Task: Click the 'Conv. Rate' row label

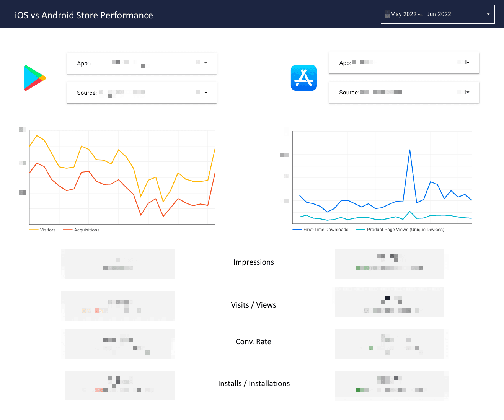Action: click(x=254, y=342)
